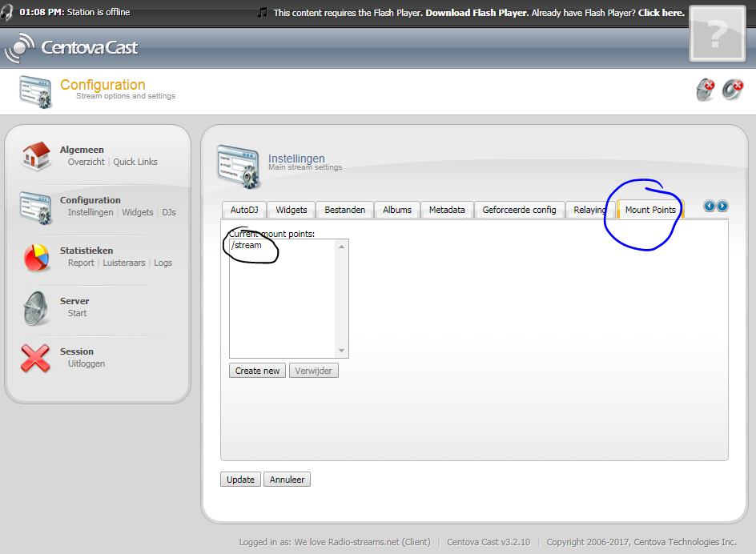Image resolution: width=756 pixels, height=554 pixels.
Task: Click the Start server link
Action: pyautogui.click(x=77, y=313)
